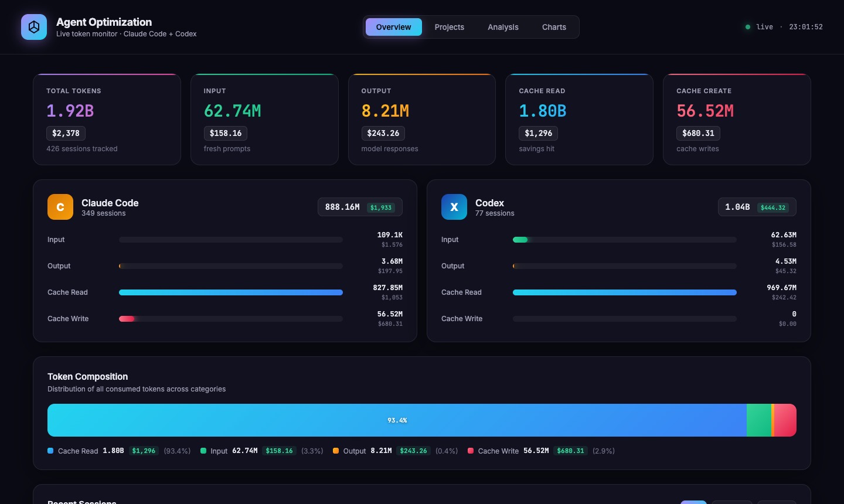Click Claude Code 109.1K input value
The image size is (844, 504).
pos(390,235)
